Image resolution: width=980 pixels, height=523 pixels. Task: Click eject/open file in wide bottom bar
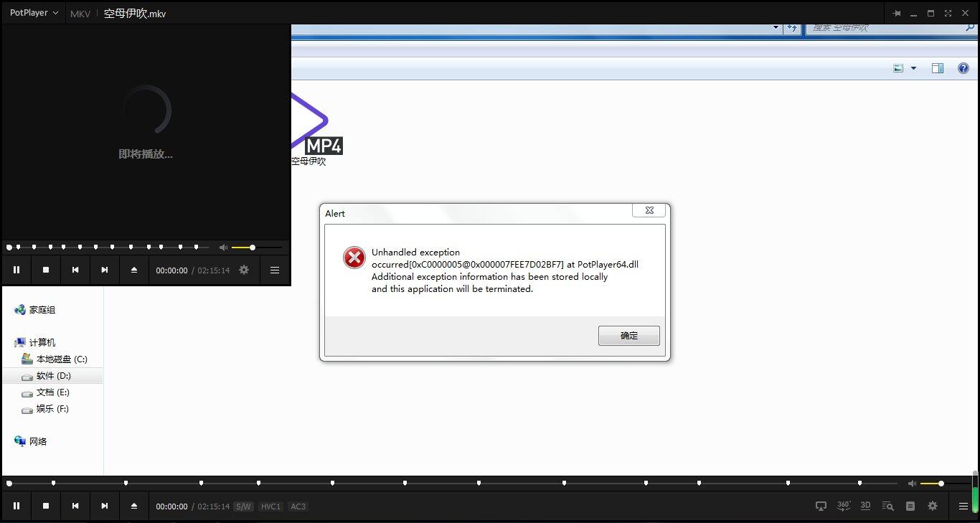click(134, 506)
